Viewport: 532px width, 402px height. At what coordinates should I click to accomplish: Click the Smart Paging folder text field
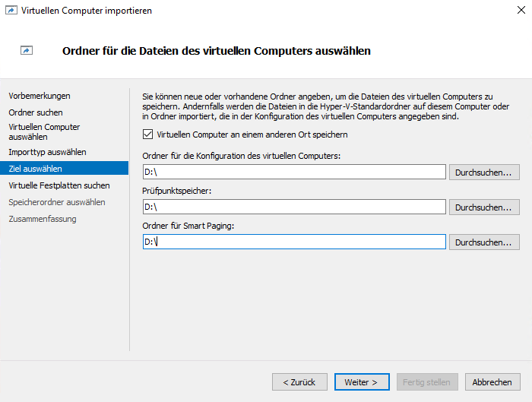(x=293, y=242)
